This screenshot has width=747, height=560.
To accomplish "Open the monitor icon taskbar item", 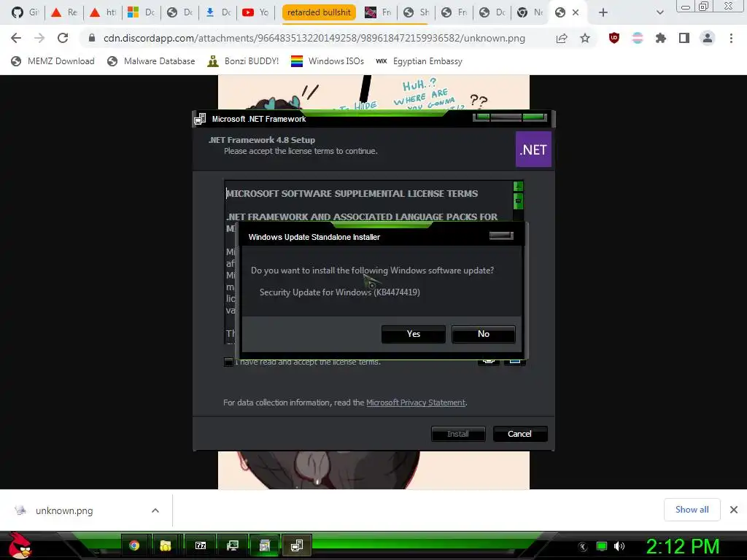I will (233, 545).
